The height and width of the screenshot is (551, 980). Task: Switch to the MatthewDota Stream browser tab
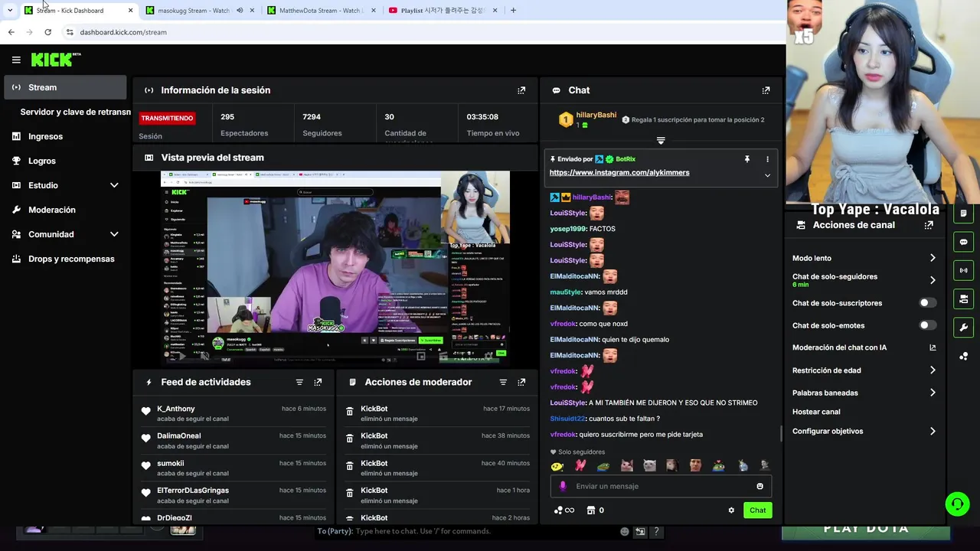pos(319,11)
